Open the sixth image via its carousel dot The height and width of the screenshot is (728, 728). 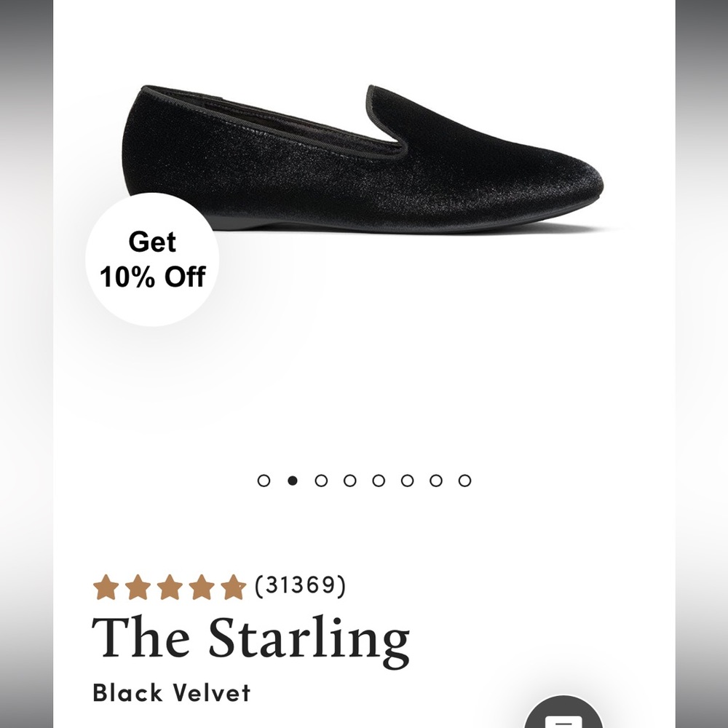click(407, 480)
